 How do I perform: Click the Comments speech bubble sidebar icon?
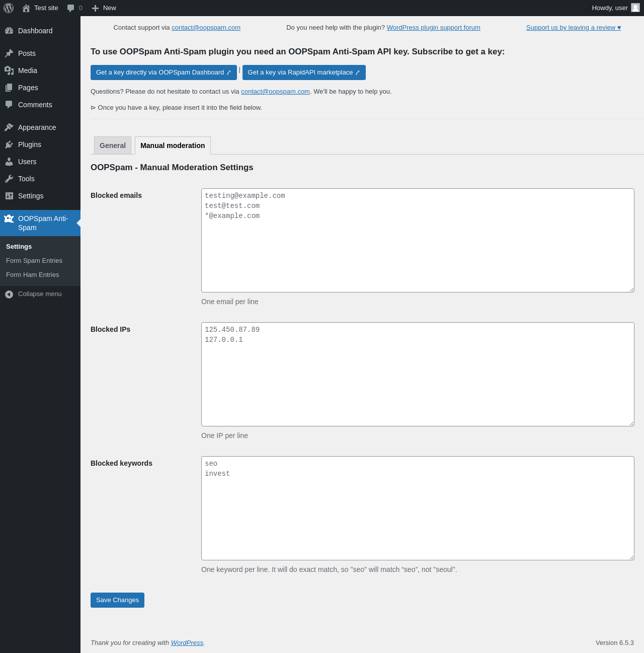(x=9, y=105)
